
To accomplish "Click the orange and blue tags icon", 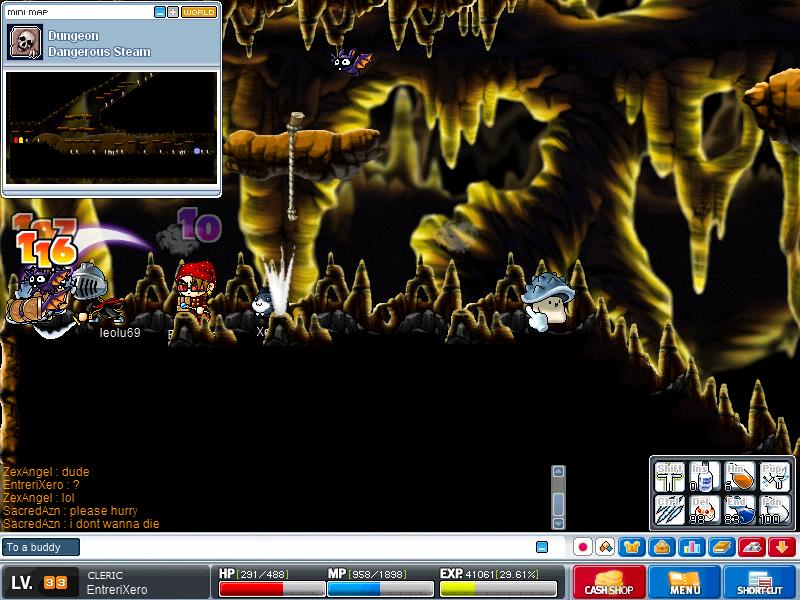I will [x=605, y=547].
